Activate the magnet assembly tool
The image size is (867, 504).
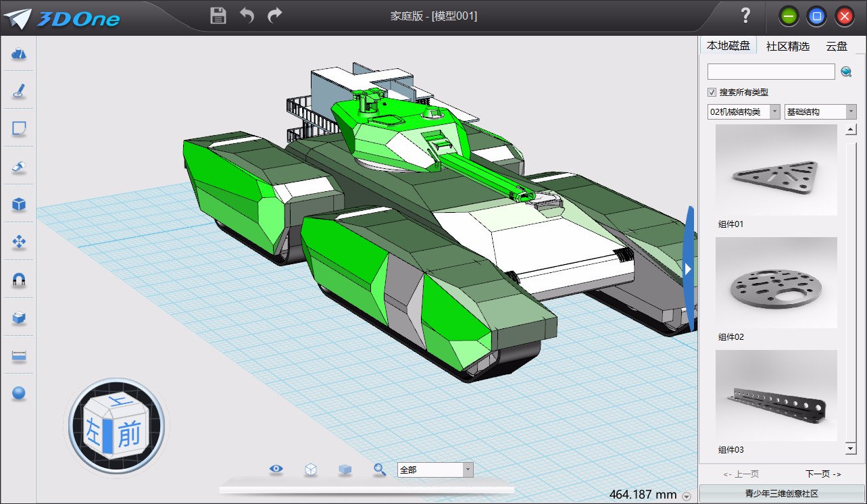pyautogui.click(x=18, y=278)
